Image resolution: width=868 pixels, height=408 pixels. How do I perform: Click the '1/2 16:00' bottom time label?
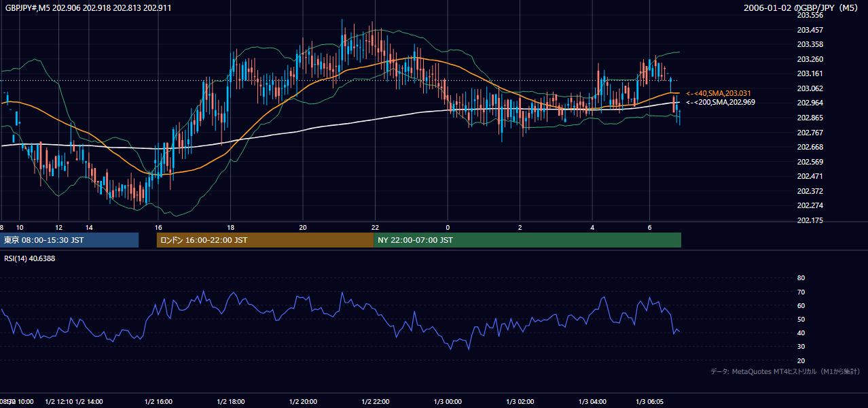point(158,402)
